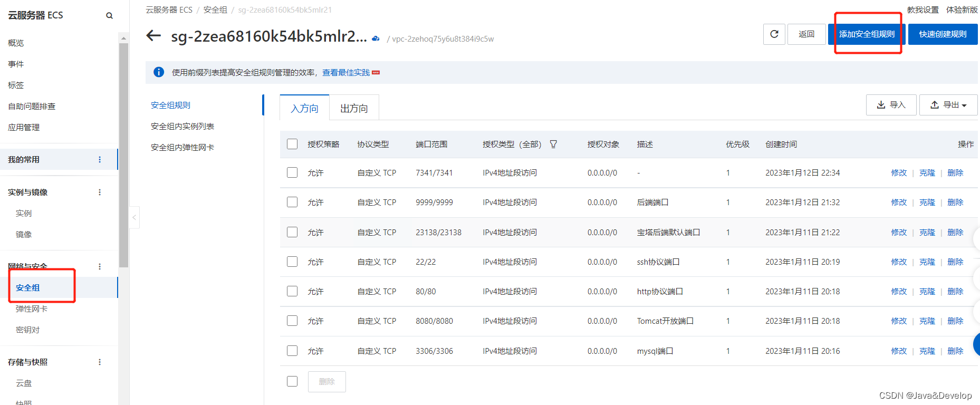Click the 添加安全组规则 button

[x=867, y=34]
